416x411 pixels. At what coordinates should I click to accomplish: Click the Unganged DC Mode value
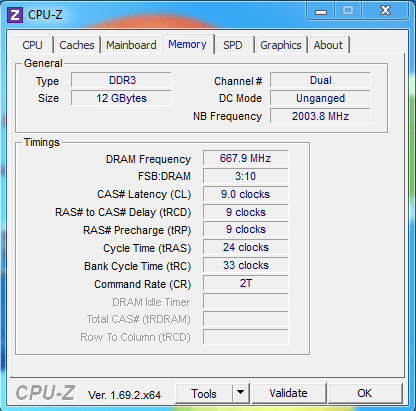320,98
